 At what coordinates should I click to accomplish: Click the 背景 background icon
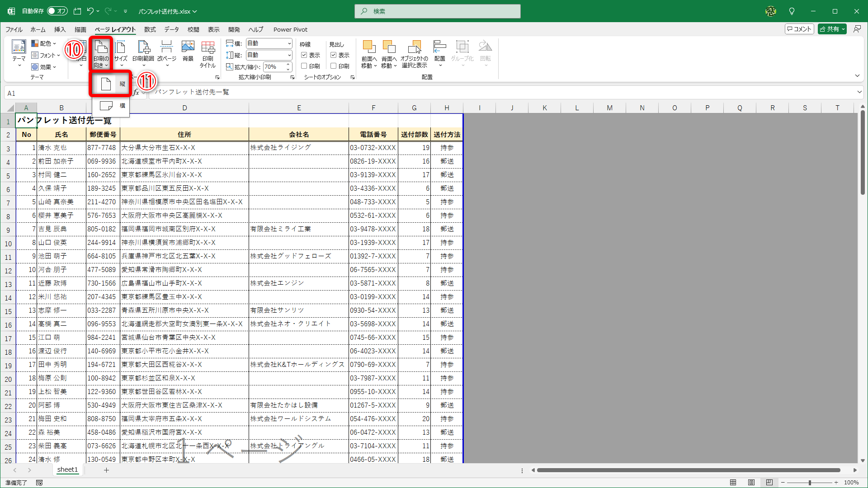tap(188, 47)
